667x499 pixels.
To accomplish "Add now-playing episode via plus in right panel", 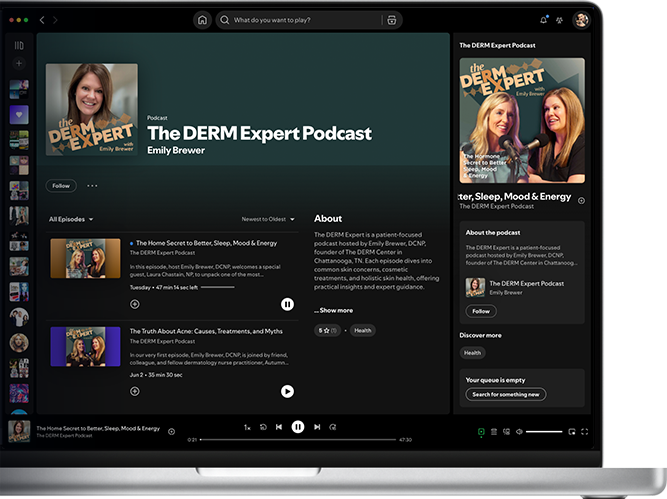I will 581,200.
